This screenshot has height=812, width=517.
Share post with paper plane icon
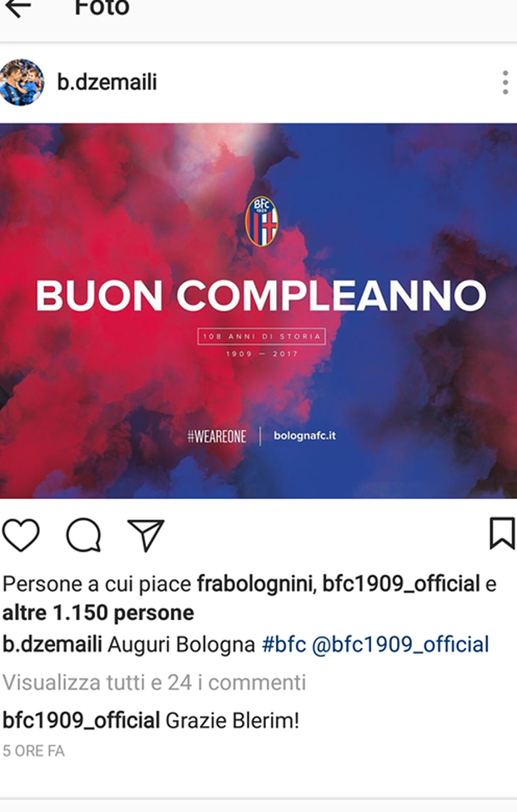(x=145, y=534)
